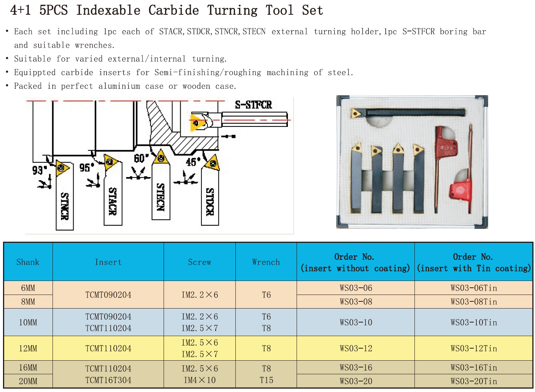Image resolution: width=535 pixels, height=392 pixels.
Task: Click the STACR holder label in the diagram
Action: tap(113, 201)
